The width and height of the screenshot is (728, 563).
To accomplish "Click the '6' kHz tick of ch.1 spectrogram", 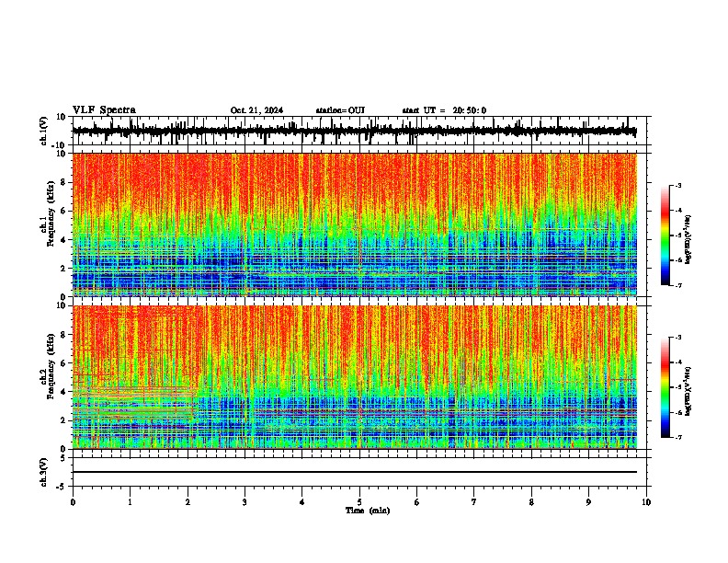I will click(63, 212).
